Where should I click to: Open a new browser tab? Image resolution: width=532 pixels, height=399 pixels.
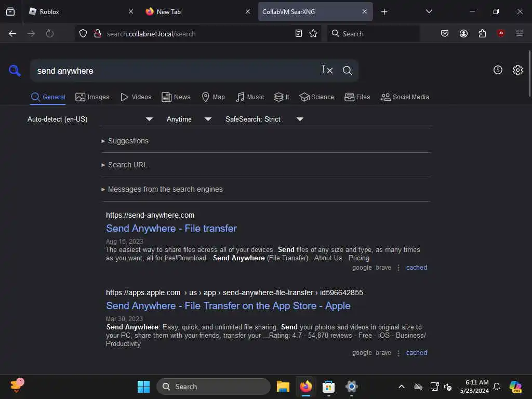[384, 12]
